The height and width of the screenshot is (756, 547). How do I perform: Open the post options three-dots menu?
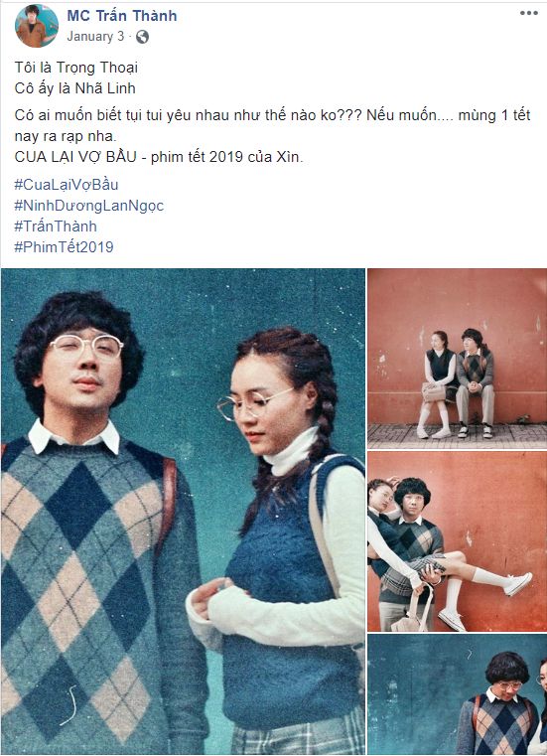pos(529,13)
